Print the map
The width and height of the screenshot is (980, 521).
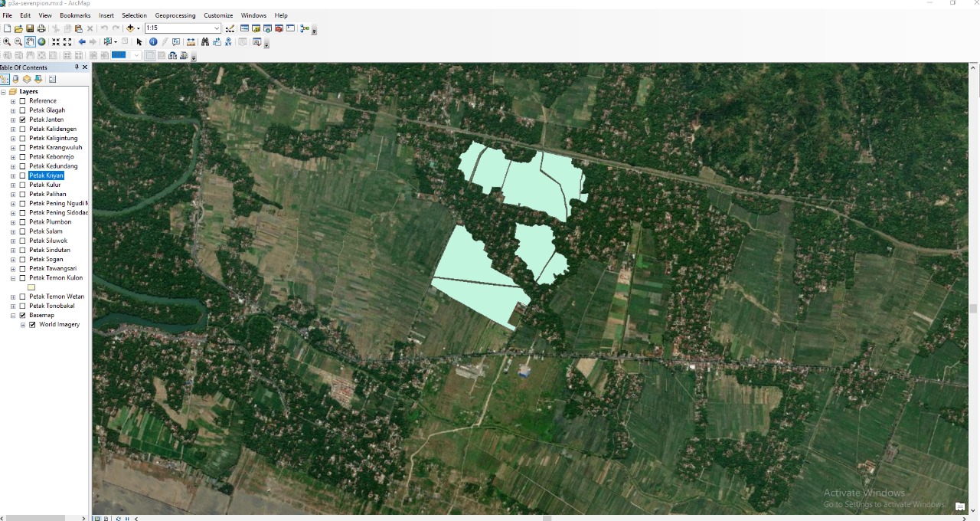(41, 28)
